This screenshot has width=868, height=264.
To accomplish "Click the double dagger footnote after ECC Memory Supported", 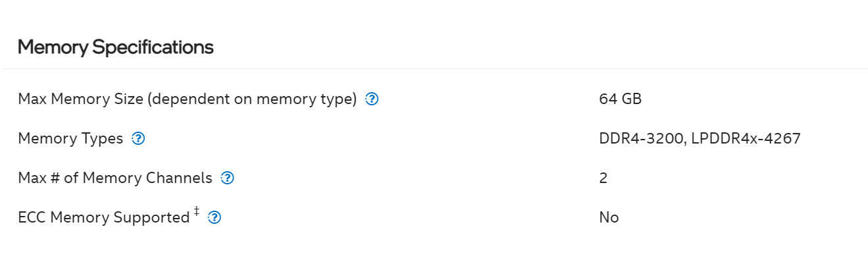I will (197, 213).
